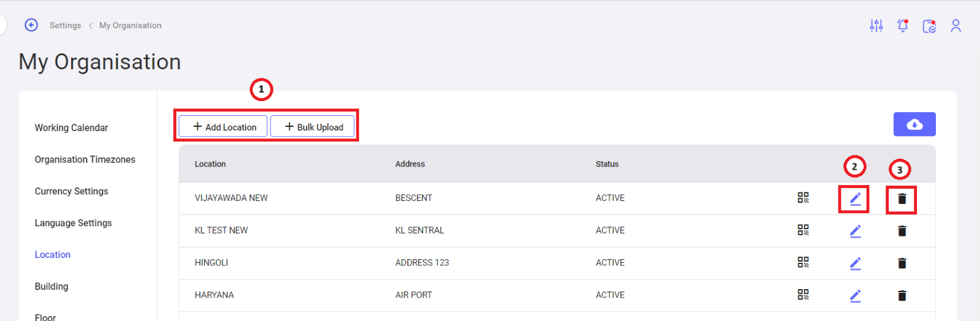The width and height of the screenshot is (980, 321).
Task: Show QR code for HARYANA row
Action: tap(803, 295)
